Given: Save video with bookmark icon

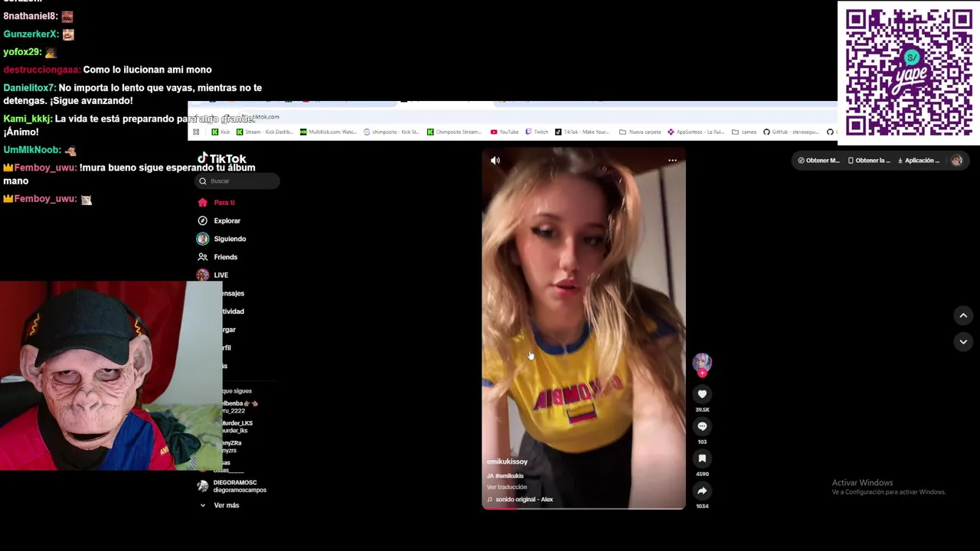Looking at the screenshot, I should tap(702, 458).
